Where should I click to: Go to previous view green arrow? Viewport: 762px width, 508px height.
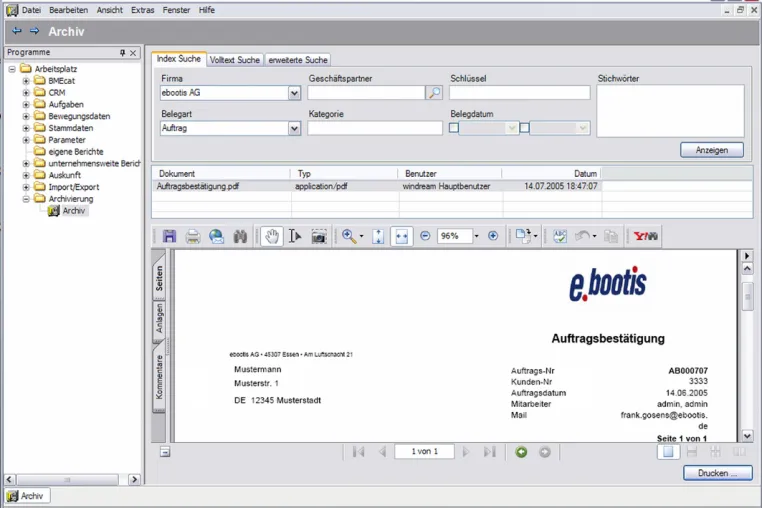point(521,452)
